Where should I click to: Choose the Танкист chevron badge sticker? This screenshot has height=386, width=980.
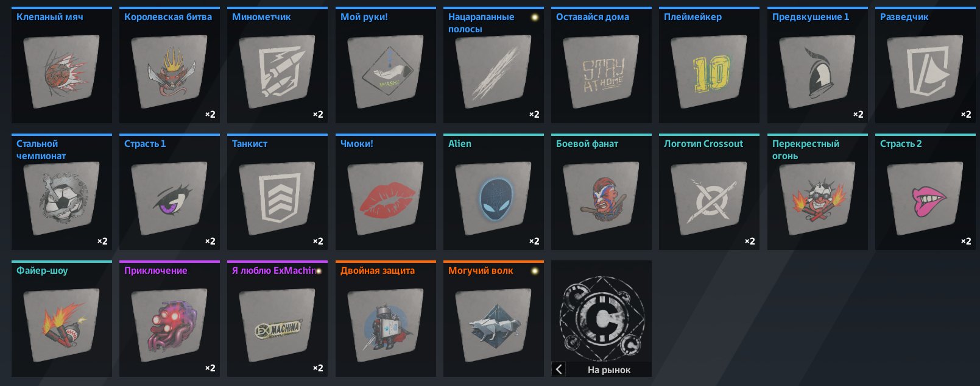point(277,192)
